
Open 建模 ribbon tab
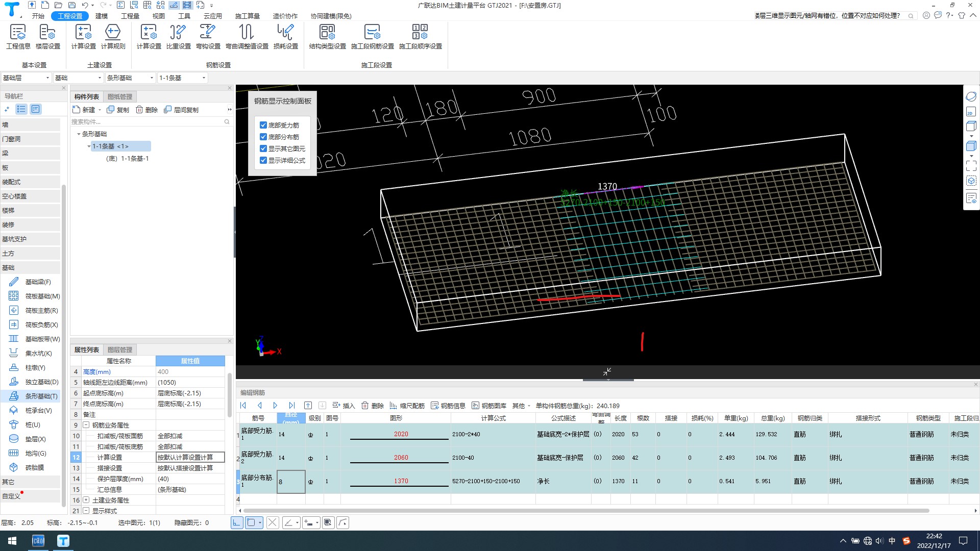[102, 16]
